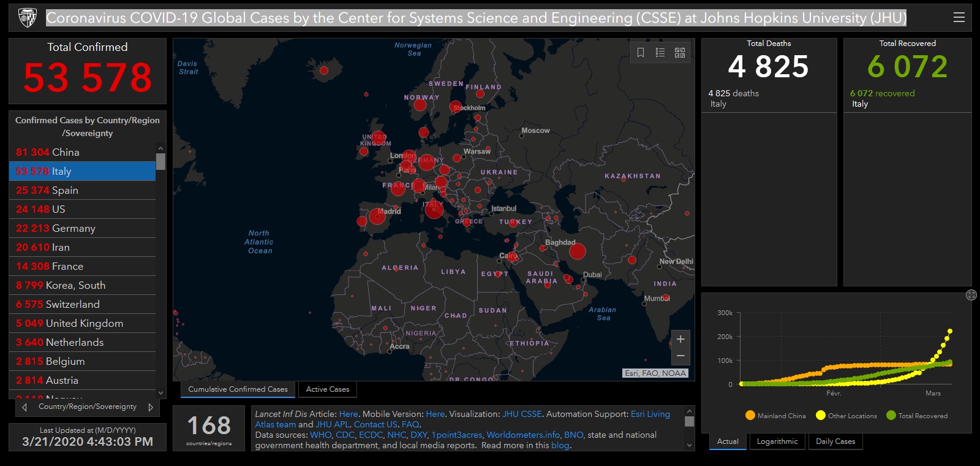Expand the chart panel to full view
This screenshot has height=466, width=980.
(x=971, y=295)
